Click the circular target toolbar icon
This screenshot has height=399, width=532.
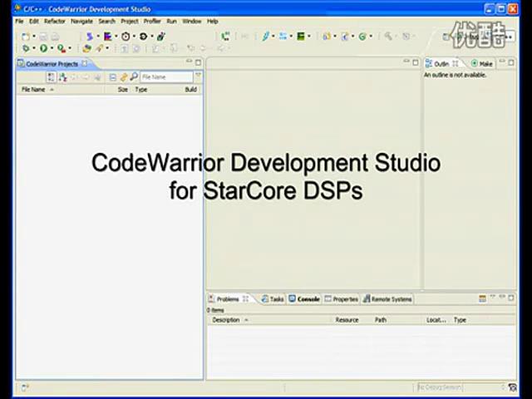click(x=126, y=37)
